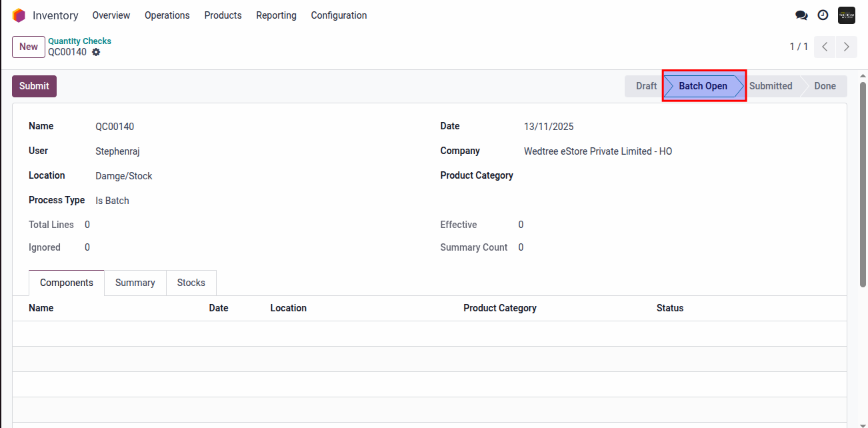Go to next record using right arrow
868x428 pixels.
point(847,47)
